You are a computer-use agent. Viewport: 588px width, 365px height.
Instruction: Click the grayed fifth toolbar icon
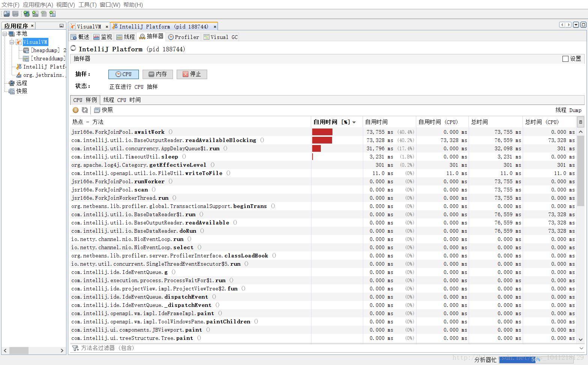44,14
